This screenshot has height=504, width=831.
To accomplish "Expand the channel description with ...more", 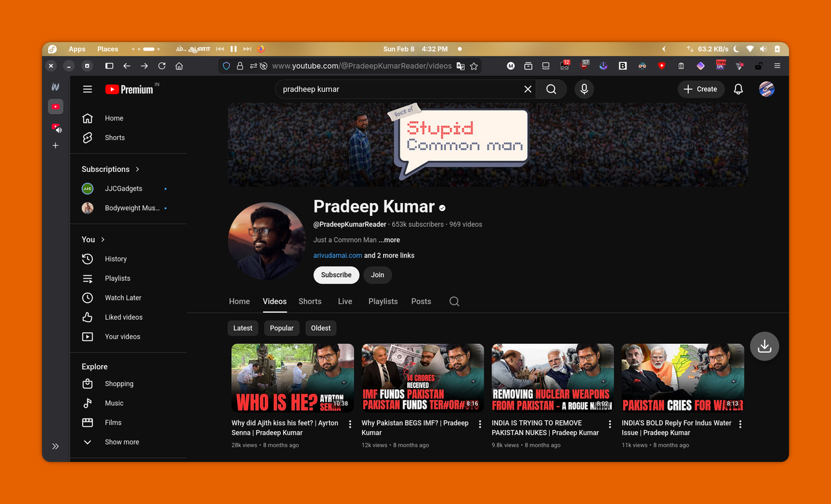I will click(x=390, y=240).
